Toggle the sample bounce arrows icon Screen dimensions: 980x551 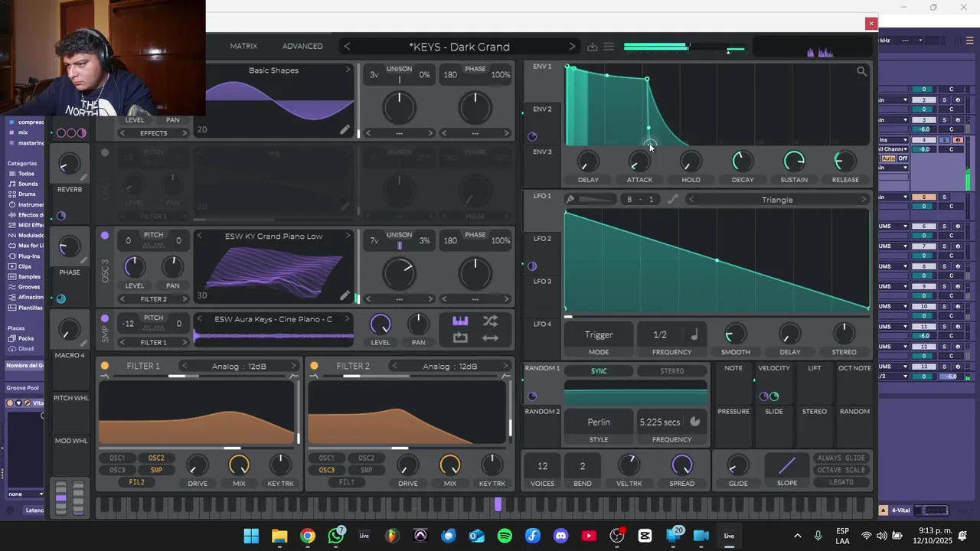(491, 338)
